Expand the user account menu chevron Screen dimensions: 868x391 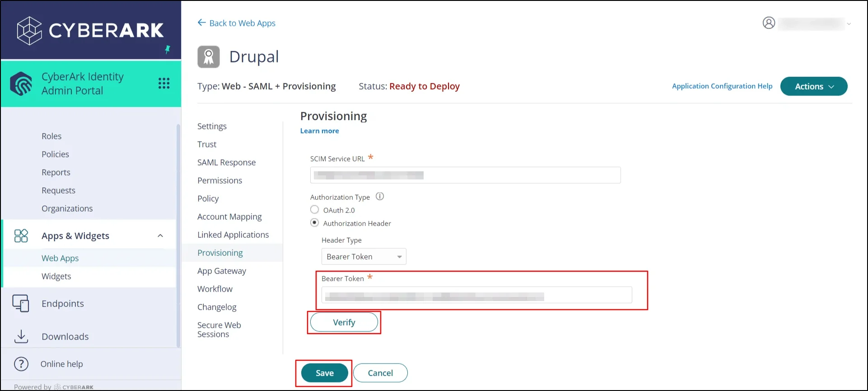(849, 24)
